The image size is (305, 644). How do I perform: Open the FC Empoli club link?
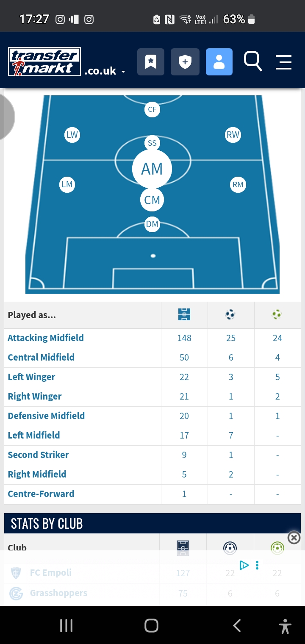pyautogui.click(x=51, y=573)
